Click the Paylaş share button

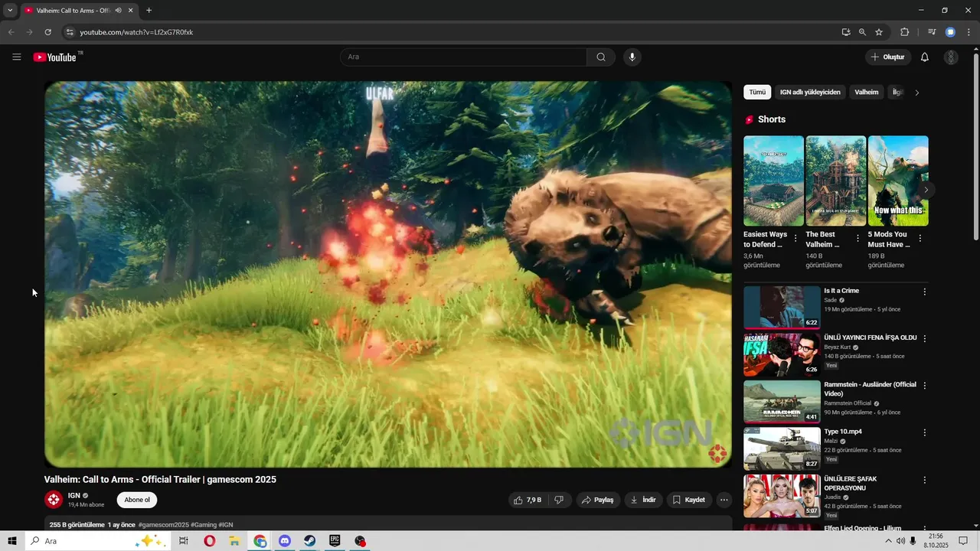tap(597, 500)
